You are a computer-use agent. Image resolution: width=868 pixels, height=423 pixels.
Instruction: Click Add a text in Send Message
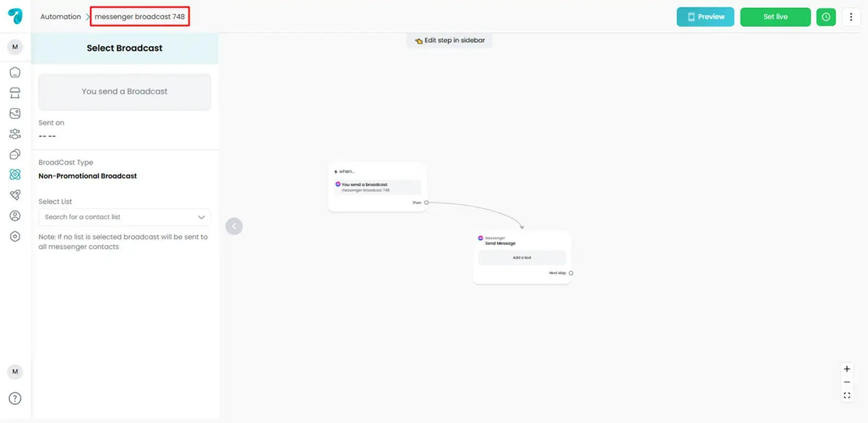522,258
